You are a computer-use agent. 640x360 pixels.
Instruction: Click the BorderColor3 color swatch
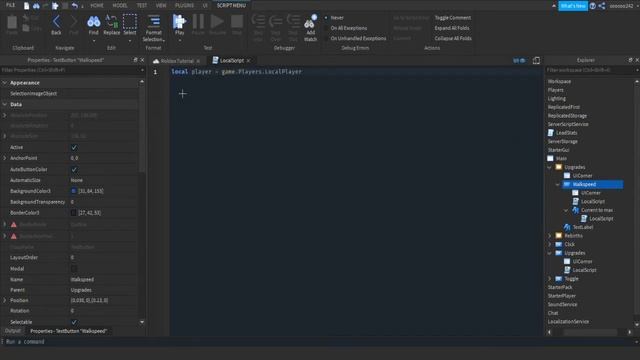(x=73, y=213)
